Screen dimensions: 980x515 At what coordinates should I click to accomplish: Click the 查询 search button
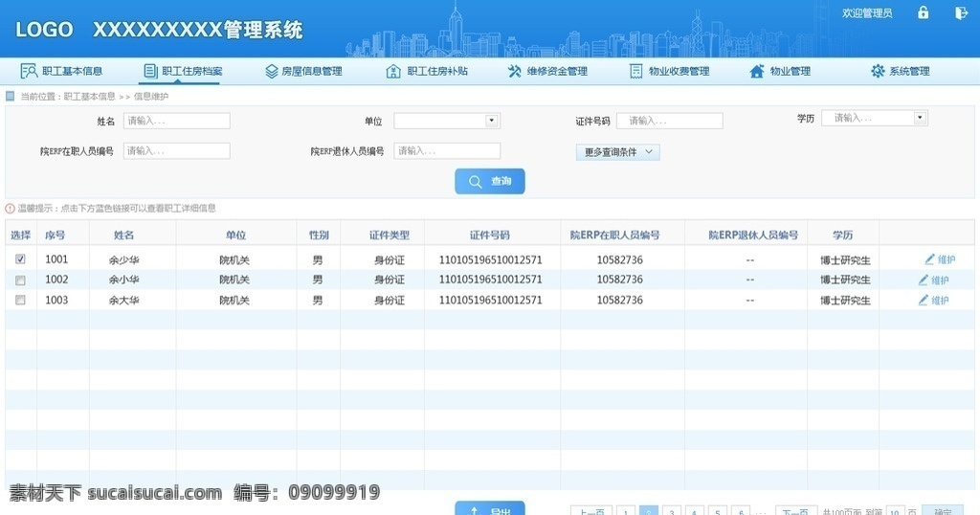[x=490, y=181]
